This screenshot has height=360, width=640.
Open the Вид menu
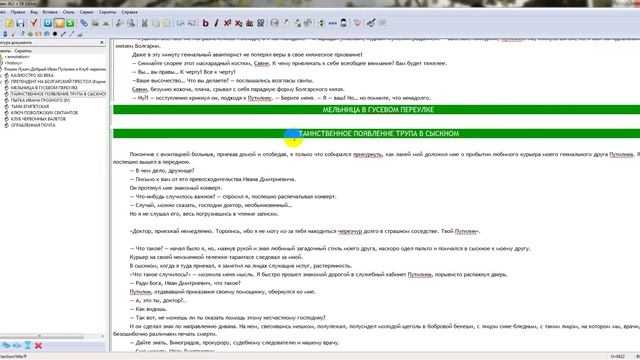pyautogui.click(x=34, y=12)
